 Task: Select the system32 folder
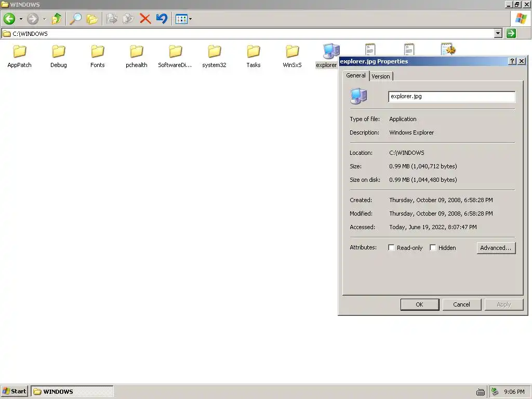point(214,56)
